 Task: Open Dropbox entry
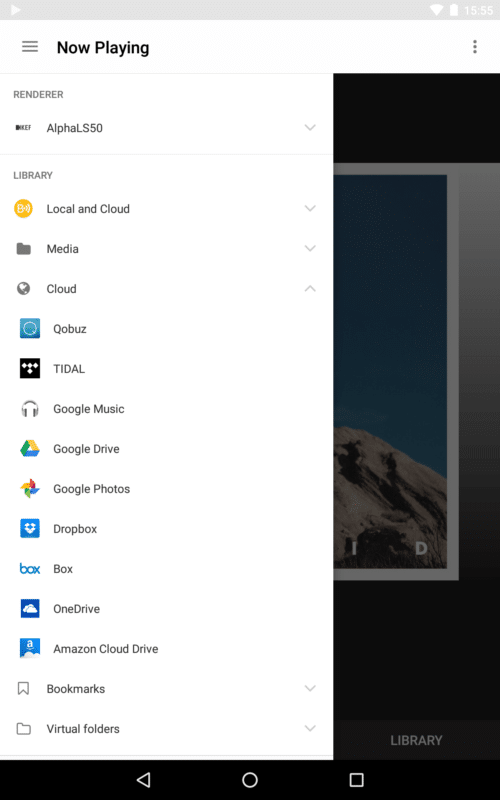(166, 529)
